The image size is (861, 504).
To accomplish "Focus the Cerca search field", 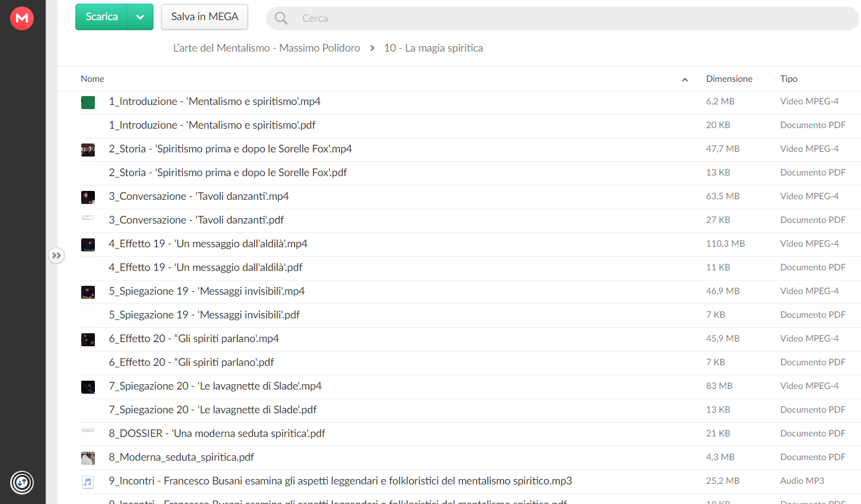I will pos(562,18).
